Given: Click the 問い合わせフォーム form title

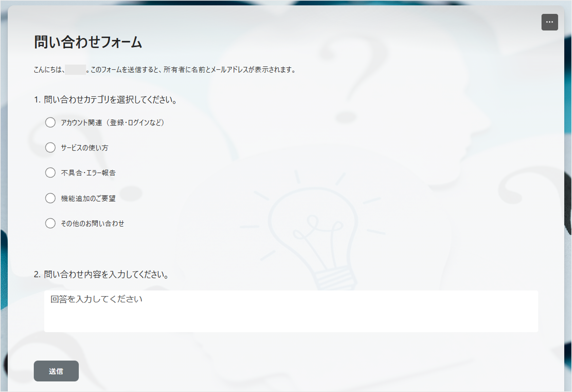Looking at the screenshot, I should pyautogui.click(x=88, y=42).
